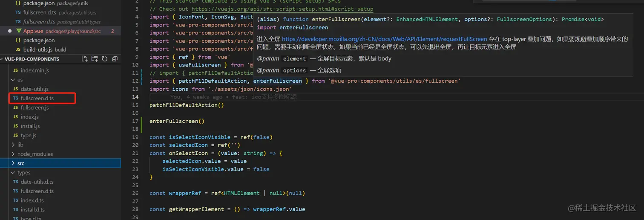Image resolution: width=644 pixels, height=220 pixels.
Task: Click wrapperRef declaration on line 26
Action: 185,193
